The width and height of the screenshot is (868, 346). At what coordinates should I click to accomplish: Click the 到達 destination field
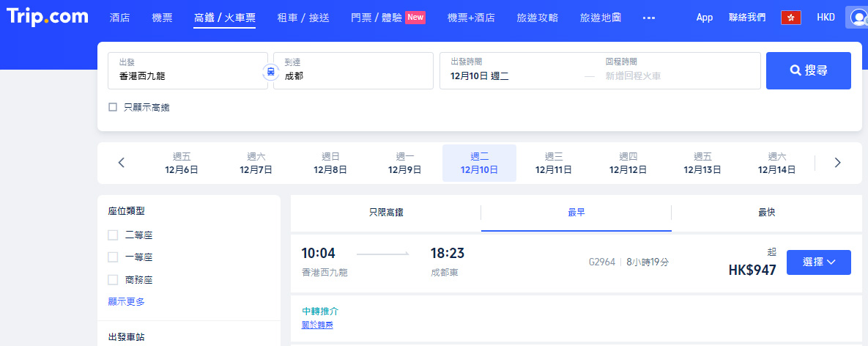click(x=353, y=70)
